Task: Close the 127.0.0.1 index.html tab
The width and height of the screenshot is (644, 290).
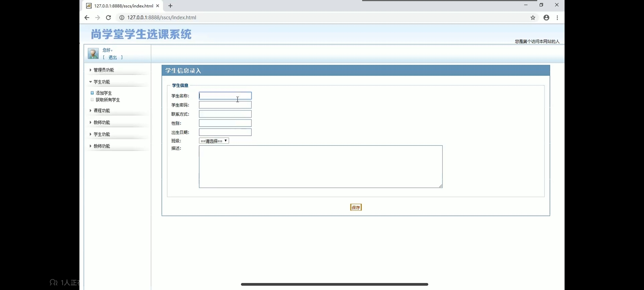Action: [x=158, y=6]
